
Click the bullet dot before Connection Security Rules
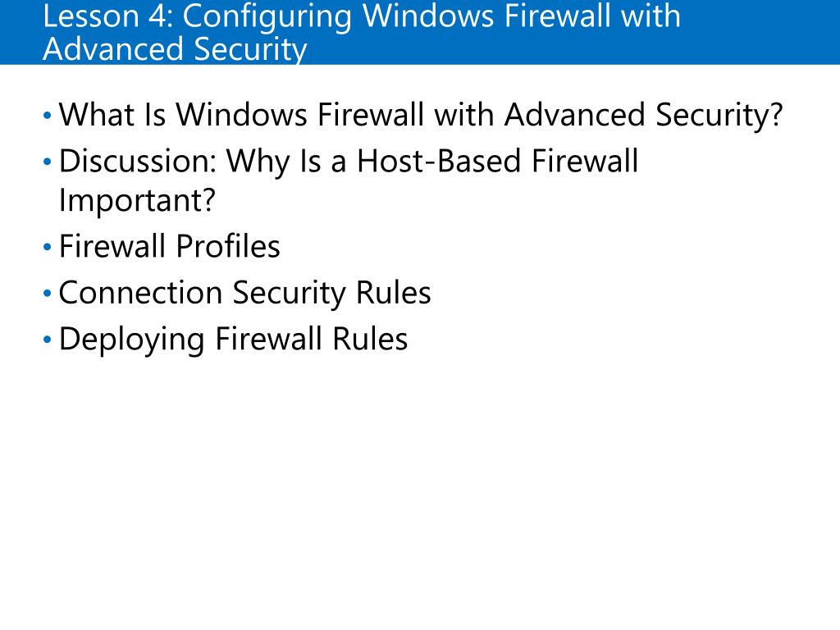47,294
